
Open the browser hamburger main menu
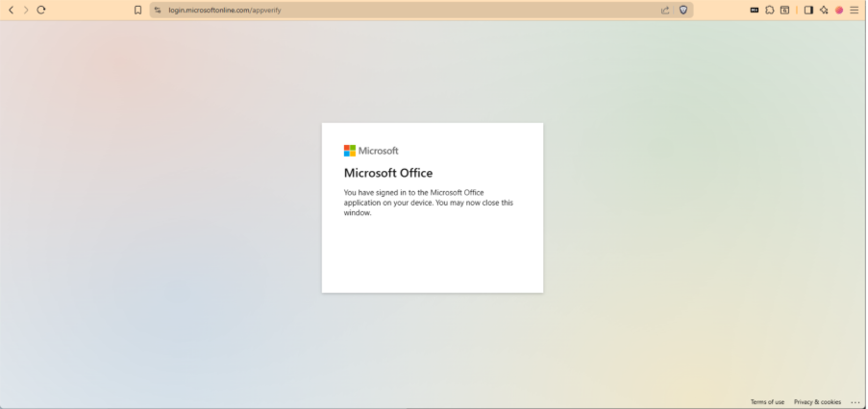click(855, 10)
